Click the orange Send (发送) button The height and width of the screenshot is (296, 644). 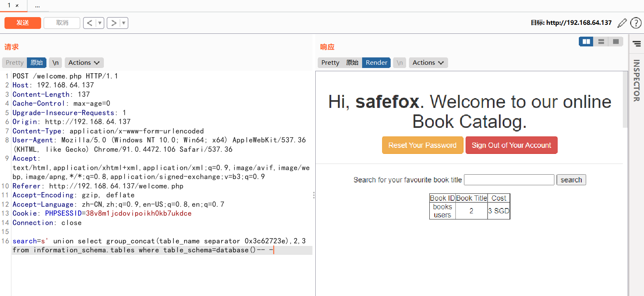pos(23,23)
